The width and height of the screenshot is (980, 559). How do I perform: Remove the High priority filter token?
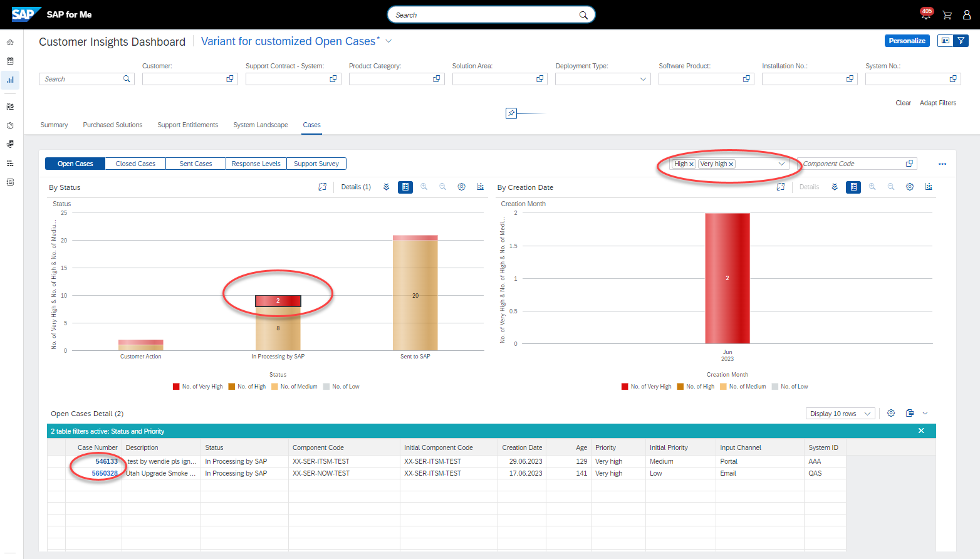691,164
